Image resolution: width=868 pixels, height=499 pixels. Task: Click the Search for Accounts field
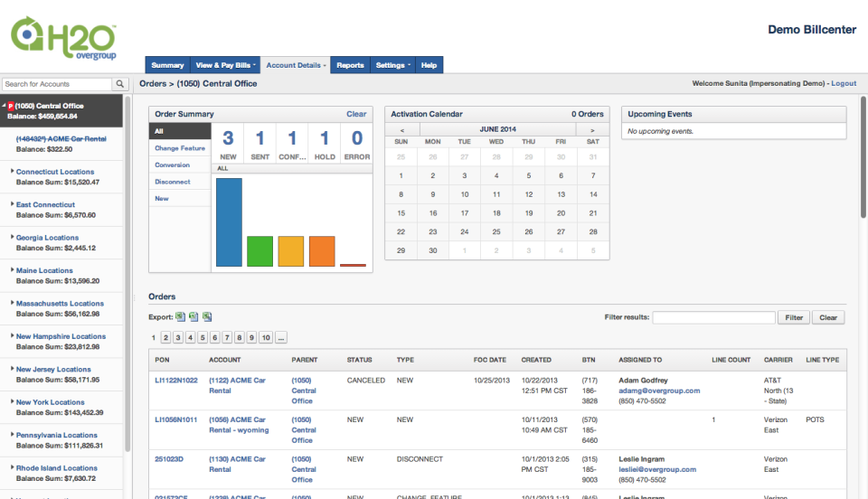pos(56,84)
